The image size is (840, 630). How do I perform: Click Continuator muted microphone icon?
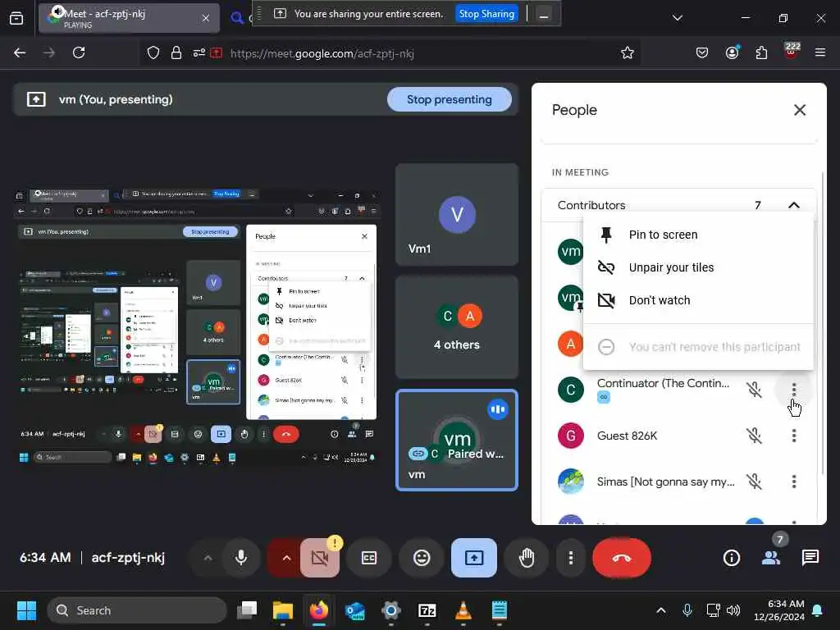click(x=755, y=390)
